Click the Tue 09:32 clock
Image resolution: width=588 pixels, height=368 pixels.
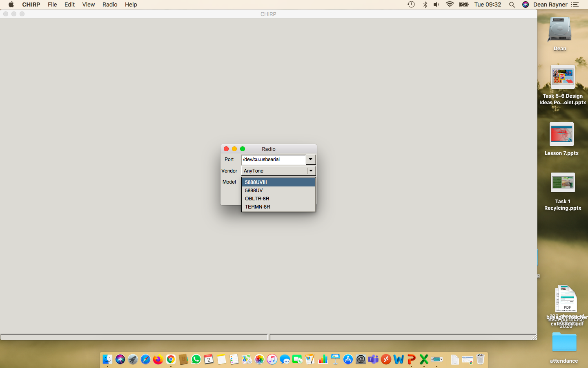[x=488, y=4]
